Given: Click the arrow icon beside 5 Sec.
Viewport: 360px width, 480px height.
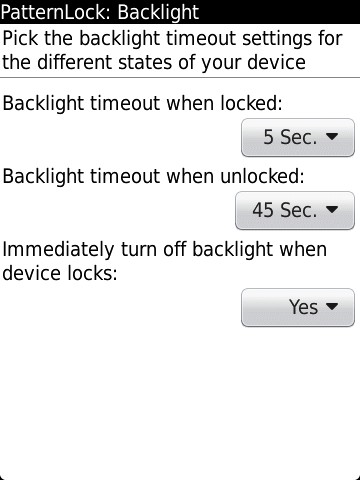Looking at the screenshot, I should pyautogui.click(x=332, y=136).
